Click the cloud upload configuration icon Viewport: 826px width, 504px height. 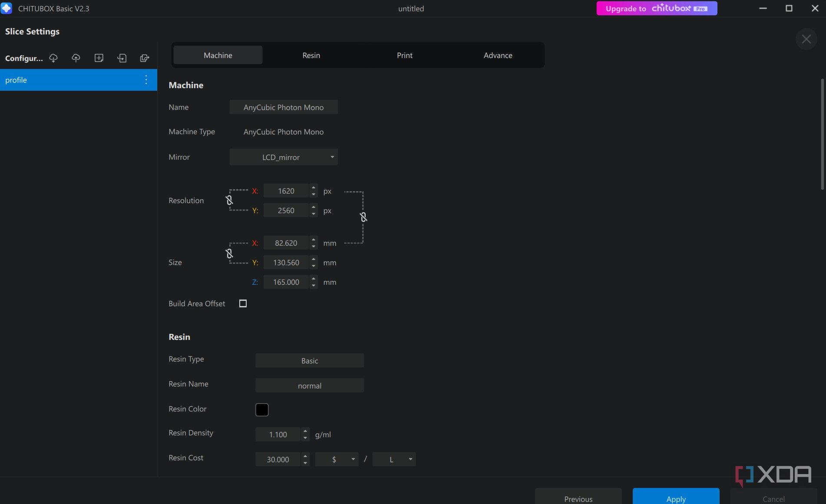tap(76, 58)
